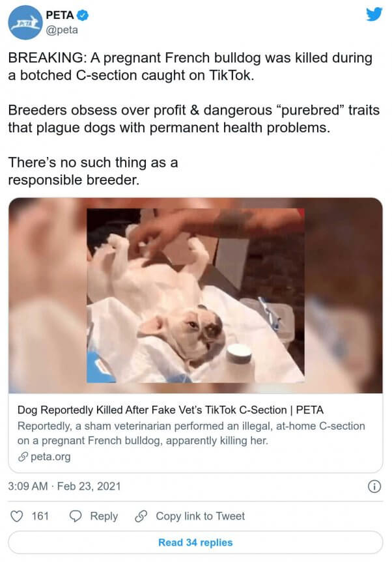This screenshot has height=562, width=392.
Task: Open the Twitter bird logo
Action: pyautogui.click(x=374, y=15)
